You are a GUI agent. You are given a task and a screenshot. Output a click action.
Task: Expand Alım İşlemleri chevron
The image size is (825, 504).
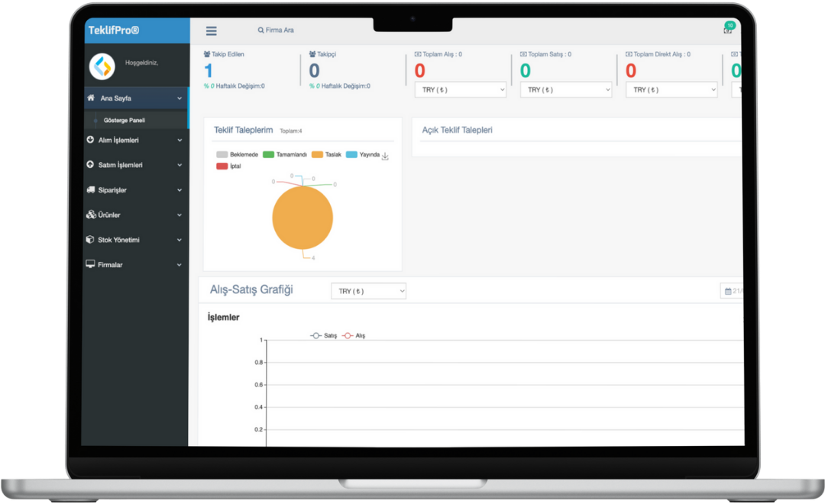pyautogui.click(x=180, y=141)
